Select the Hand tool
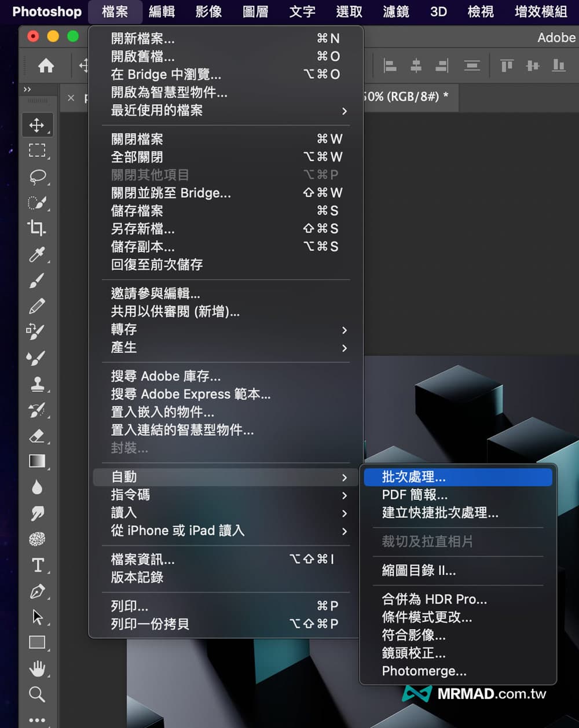This screenshot has height=728, width=579. point(37,669)
